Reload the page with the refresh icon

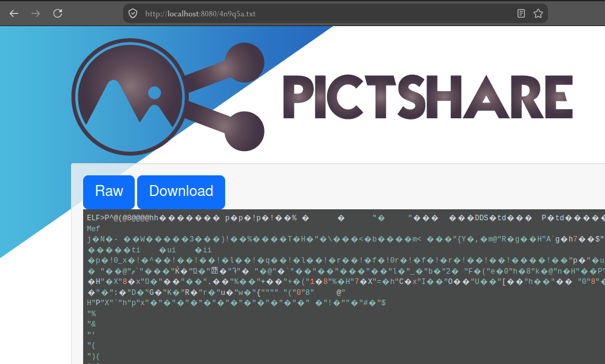(58, 13)
